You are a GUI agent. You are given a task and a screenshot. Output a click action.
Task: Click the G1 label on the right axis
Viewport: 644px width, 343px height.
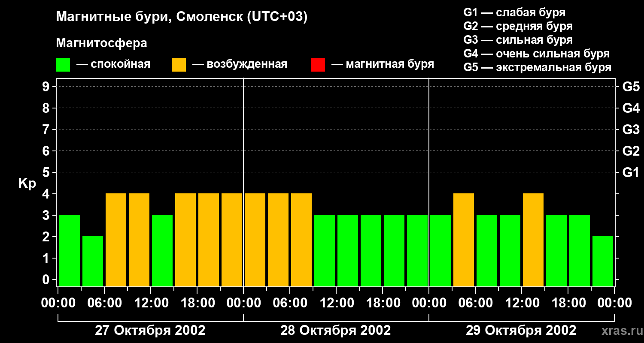631,172
